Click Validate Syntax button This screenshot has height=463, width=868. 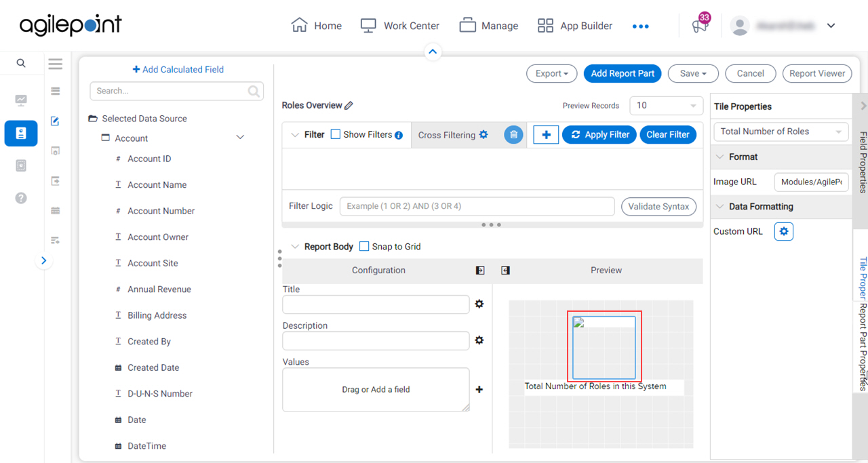pyautogui.click(x=658, y=207)
